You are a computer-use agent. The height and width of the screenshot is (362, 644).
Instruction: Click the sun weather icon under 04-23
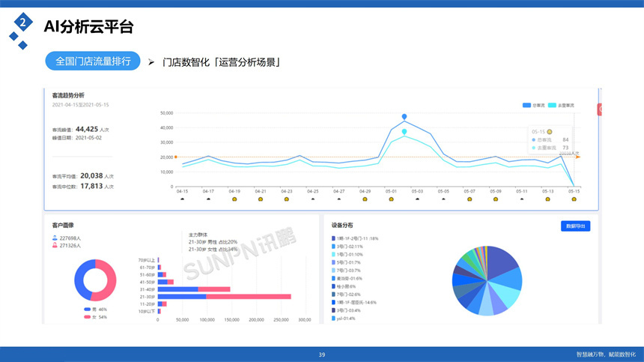pos(287,199)
